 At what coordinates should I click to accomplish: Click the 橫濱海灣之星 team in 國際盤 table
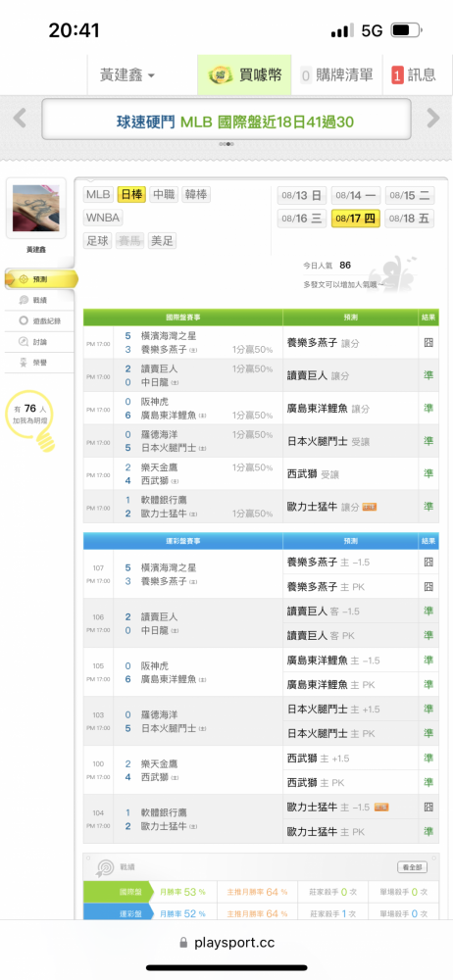click(x=168, y=335)
